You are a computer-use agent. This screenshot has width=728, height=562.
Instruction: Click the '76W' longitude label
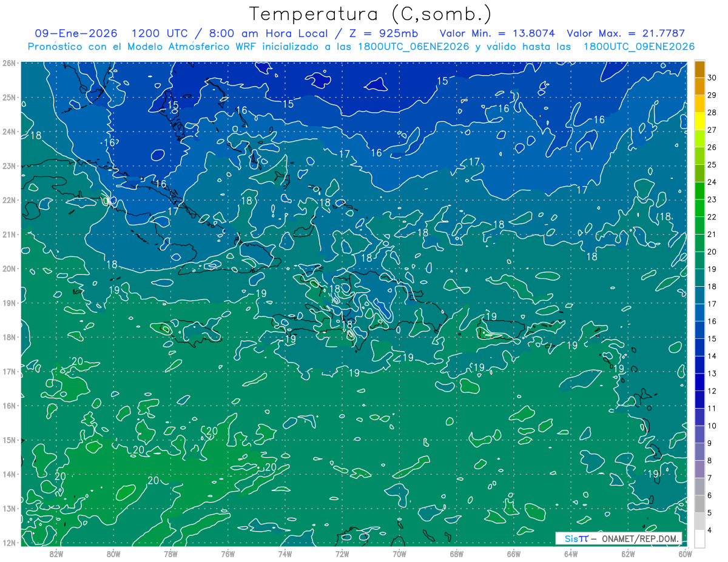(227, 554)
